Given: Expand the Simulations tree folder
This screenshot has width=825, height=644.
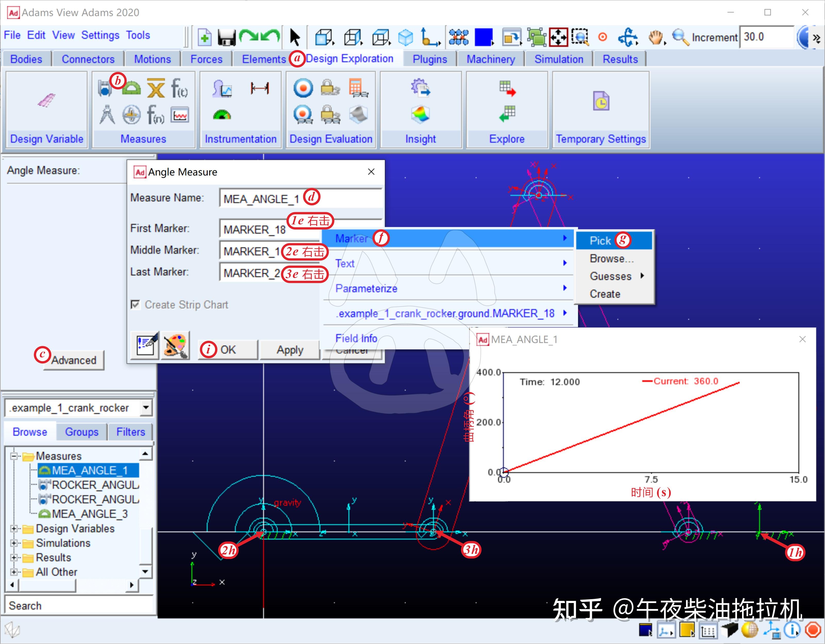Looking at the screenshot, I should 14,543.
